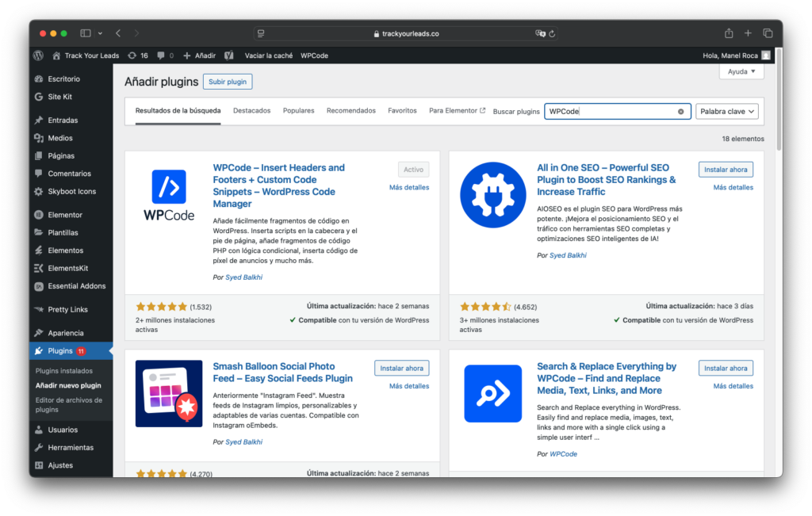The width and height of the screenshot is (812, 516).
Task: Open Track Your Leads site menu
Action: point(86,55)
